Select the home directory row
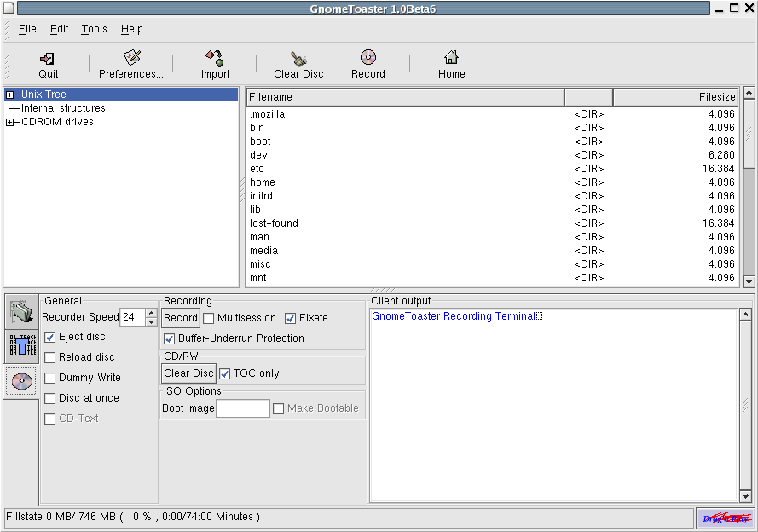Screen dimensions: 758x532 click(x=492, y=182)
